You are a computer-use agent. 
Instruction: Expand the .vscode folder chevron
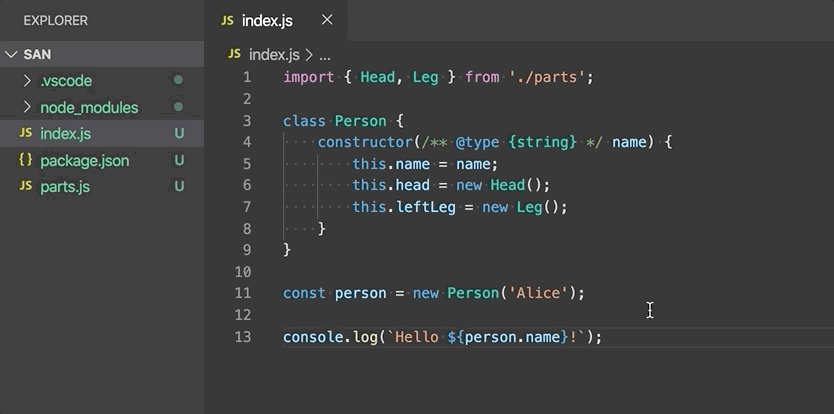(27, 80)
